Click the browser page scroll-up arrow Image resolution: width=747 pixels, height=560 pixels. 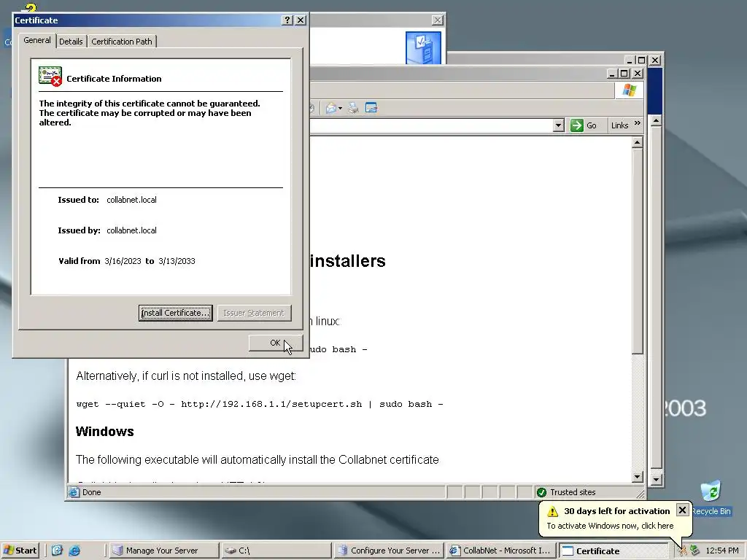[x=638, y=142]
